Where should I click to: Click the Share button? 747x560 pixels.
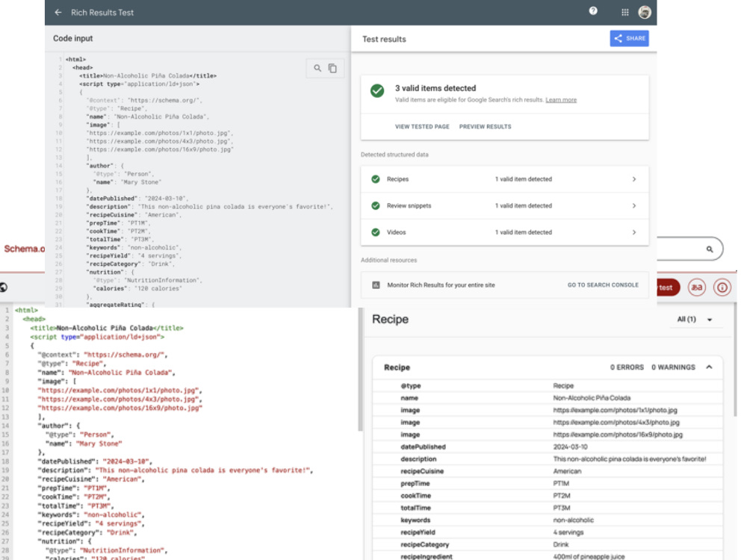[629, 39]
